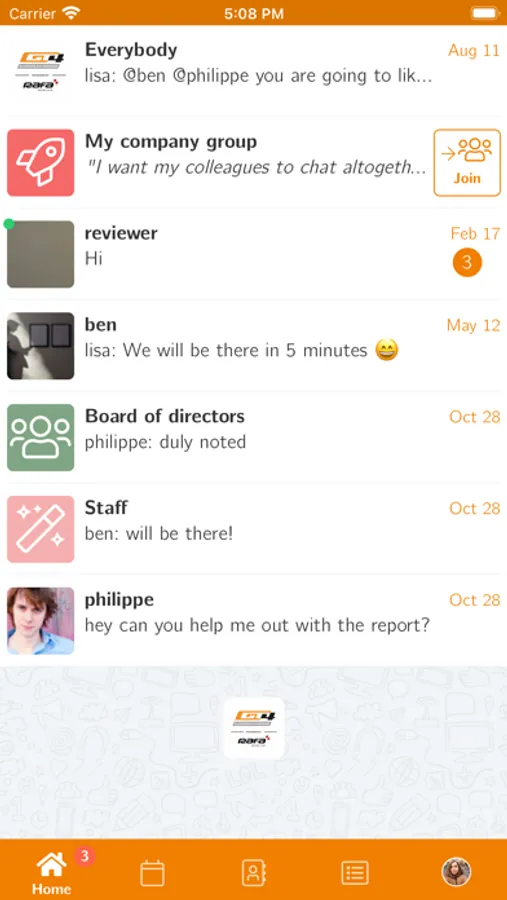Viewport: 507px width, 900px height.
Task: Open the reviewer conversation
Action: tap(253, 254)
